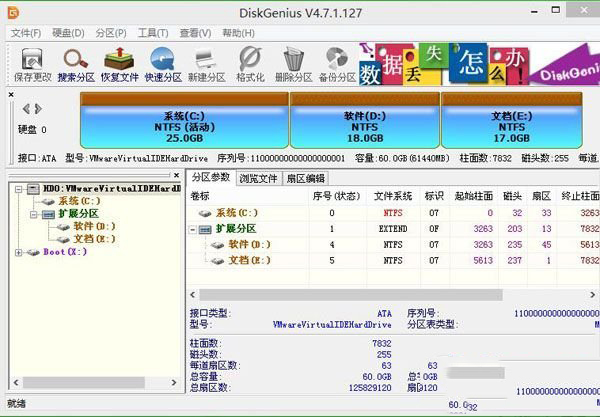Click New Partition (新建分区) icon
600x417 pixels.
[x=207, y=65]
